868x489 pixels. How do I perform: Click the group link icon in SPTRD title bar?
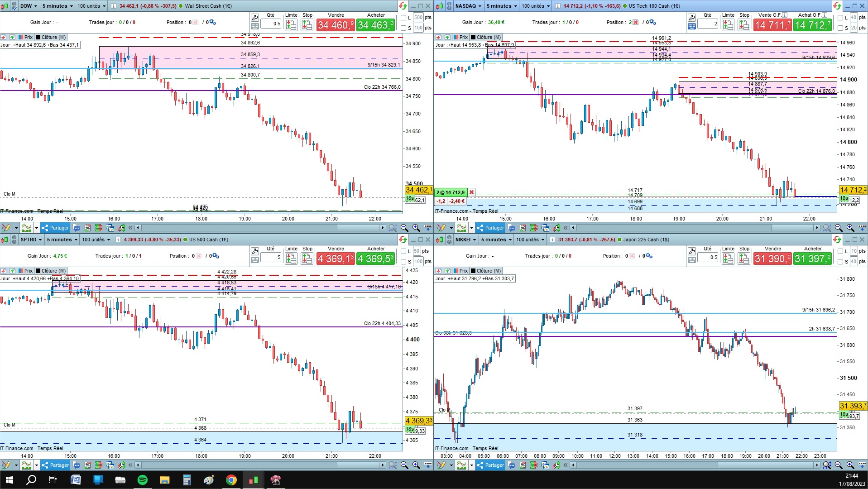coord(14,240)
